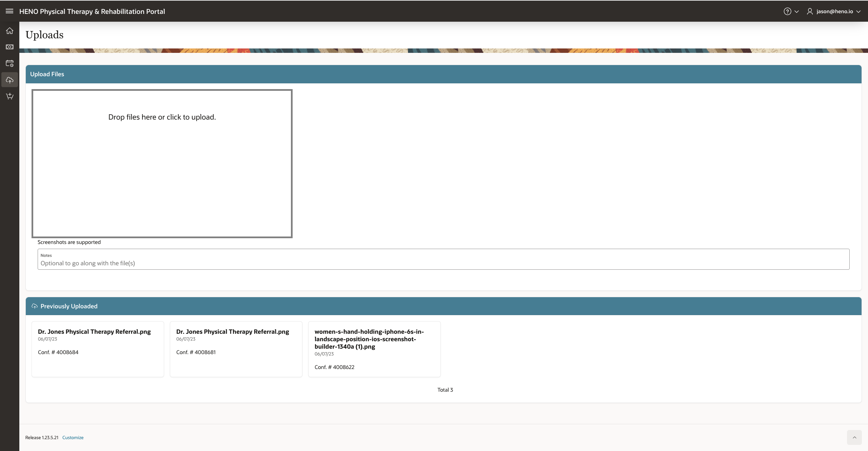Expand the help menu chevron
868x451 pixels.
coord(797,12)
